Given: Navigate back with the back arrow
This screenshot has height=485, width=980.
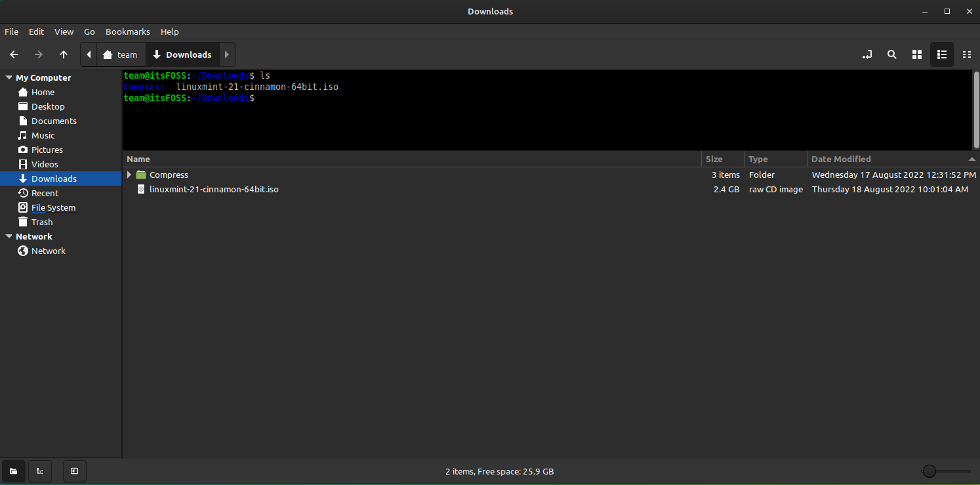Looking at the screenshot, I should pyautogui.click(x=13, y=54).
